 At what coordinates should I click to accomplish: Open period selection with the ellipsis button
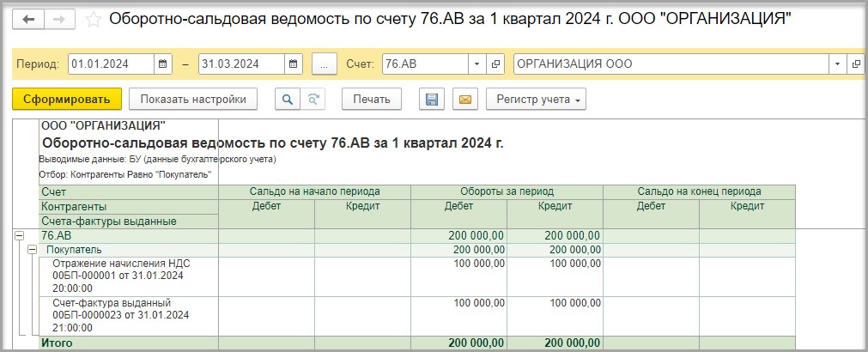coord(325,64)
